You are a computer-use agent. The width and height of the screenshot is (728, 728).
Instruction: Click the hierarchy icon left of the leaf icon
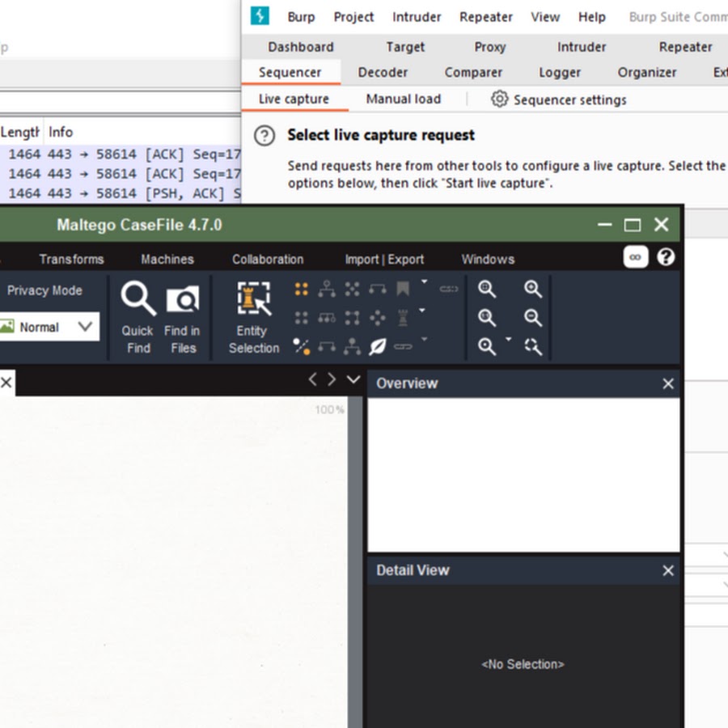[x=353, y=346]
